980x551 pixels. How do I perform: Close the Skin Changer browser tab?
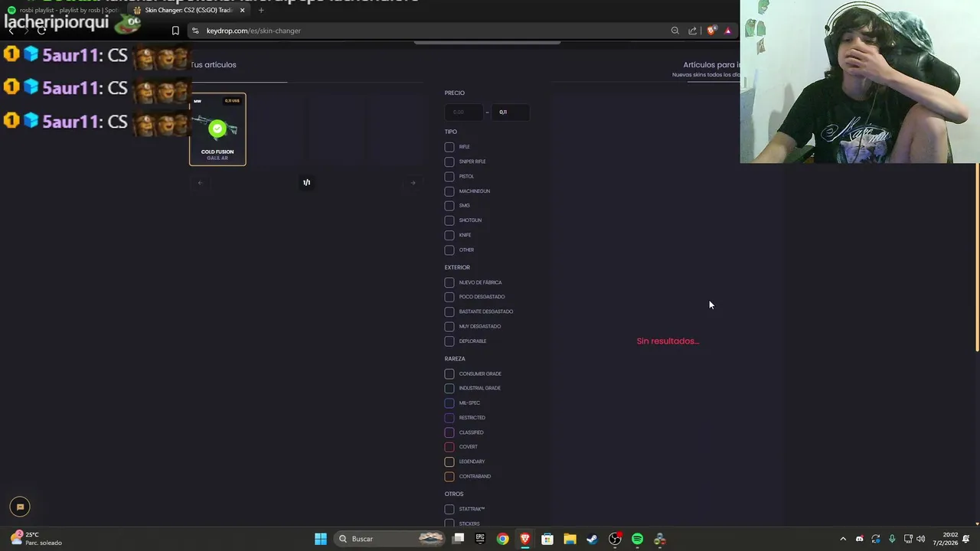242,10
